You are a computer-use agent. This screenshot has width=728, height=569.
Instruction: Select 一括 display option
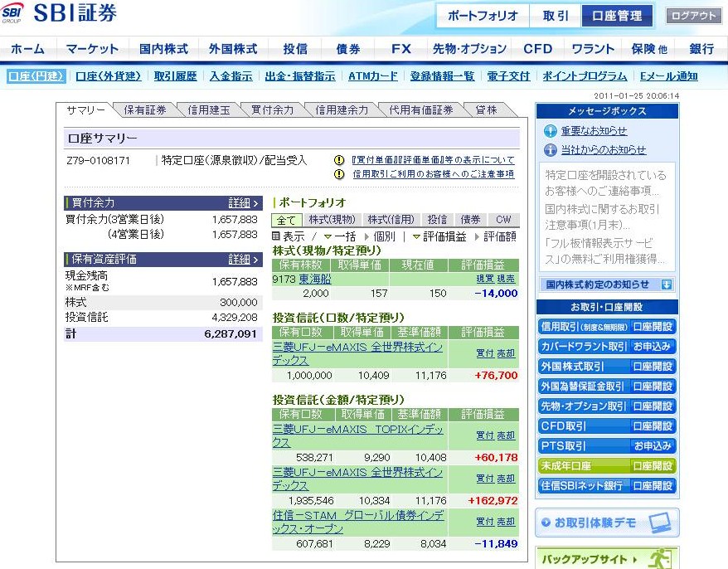(340, 236)
